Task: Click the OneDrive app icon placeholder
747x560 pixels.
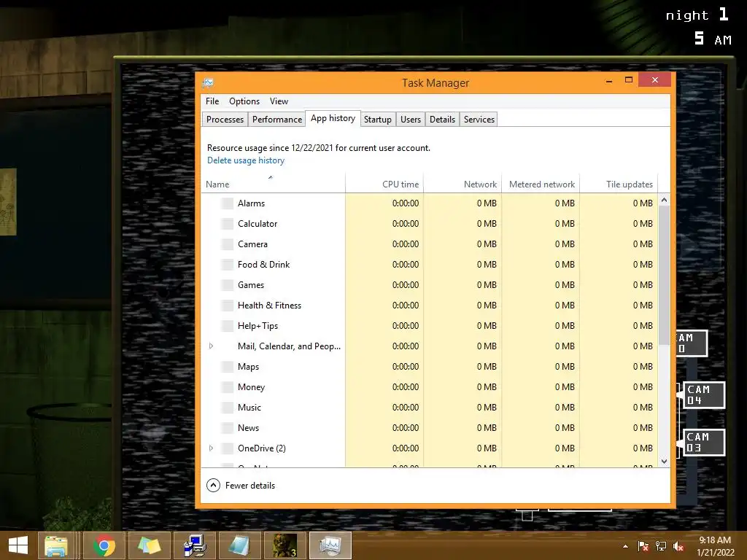Action: click(x=228, y=448)
